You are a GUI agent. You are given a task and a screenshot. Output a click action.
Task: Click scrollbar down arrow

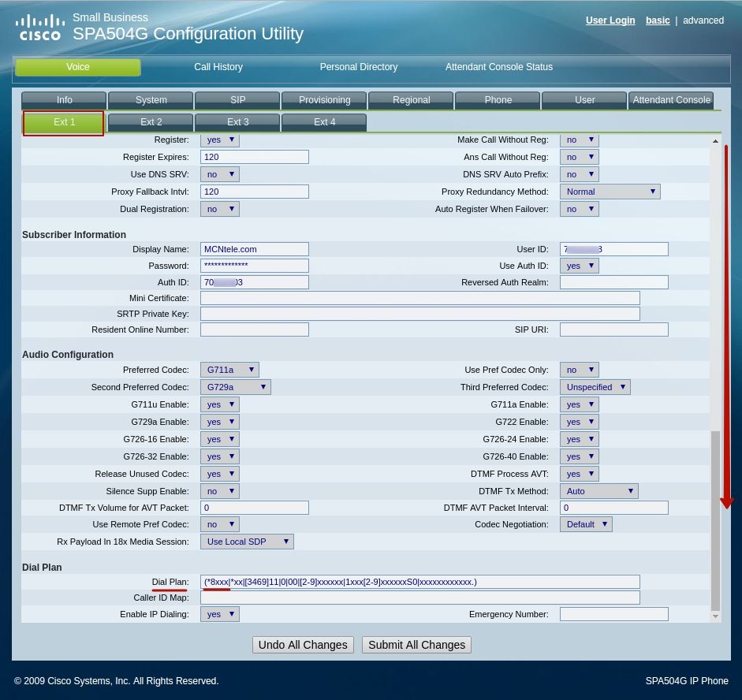click(x=715, y=616)
